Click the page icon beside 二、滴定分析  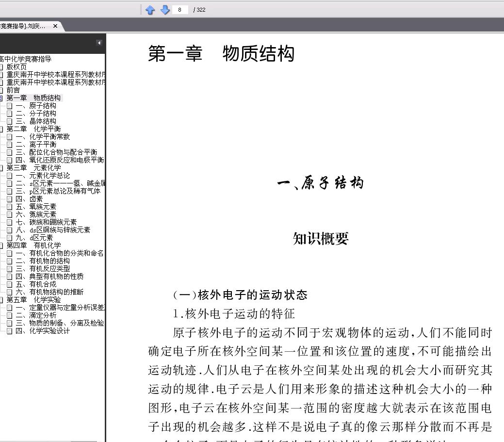[x=10, y=315]
